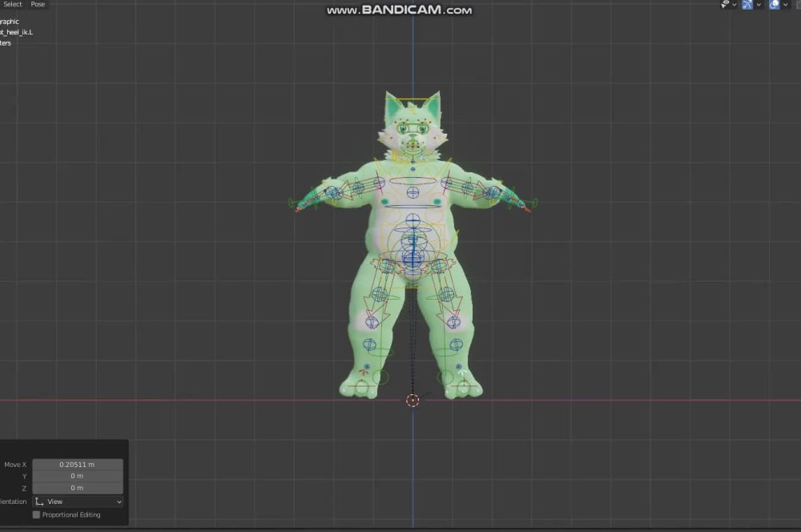Open the Orientation dropdown currently set to View
This screenshot has height=532, width=801.
point(78,501)
